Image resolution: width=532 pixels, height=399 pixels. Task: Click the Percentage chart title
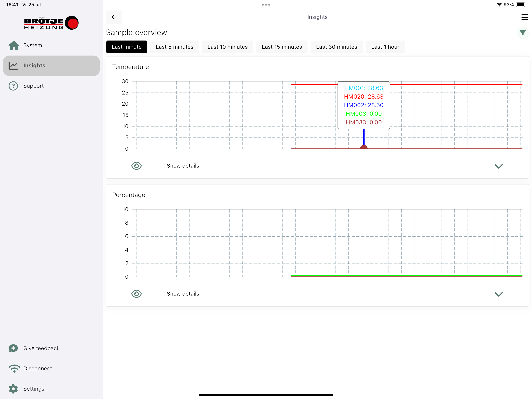[129, 195]
